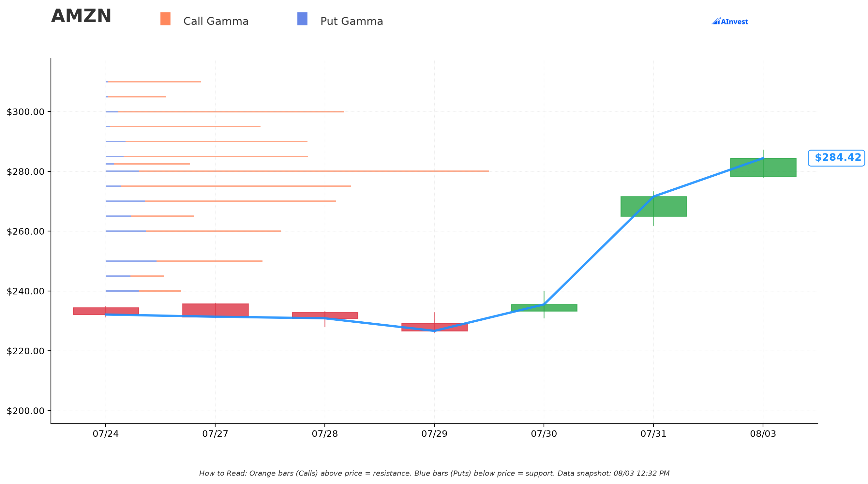Viewport: 868px width, 484px height.
Task: Click the 07/24 date label
Action: point(106,434)
